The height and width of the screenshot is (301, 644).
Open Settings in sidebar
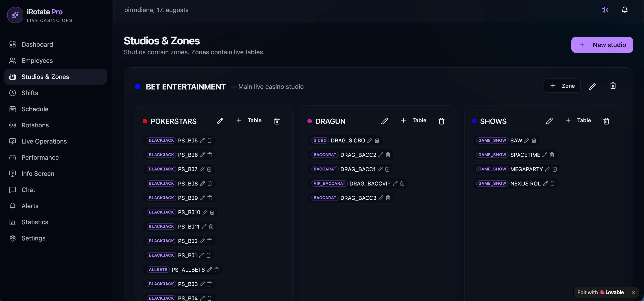[55, 238]
